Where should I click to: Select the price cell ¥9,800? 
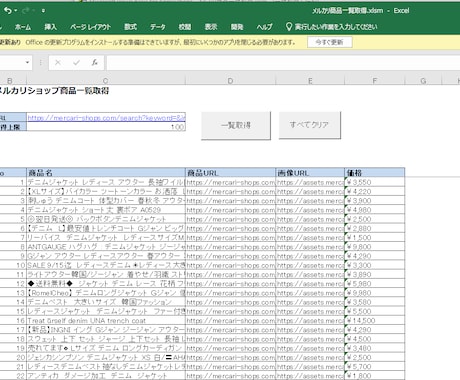pyautogui.click(x=375, y=247)
